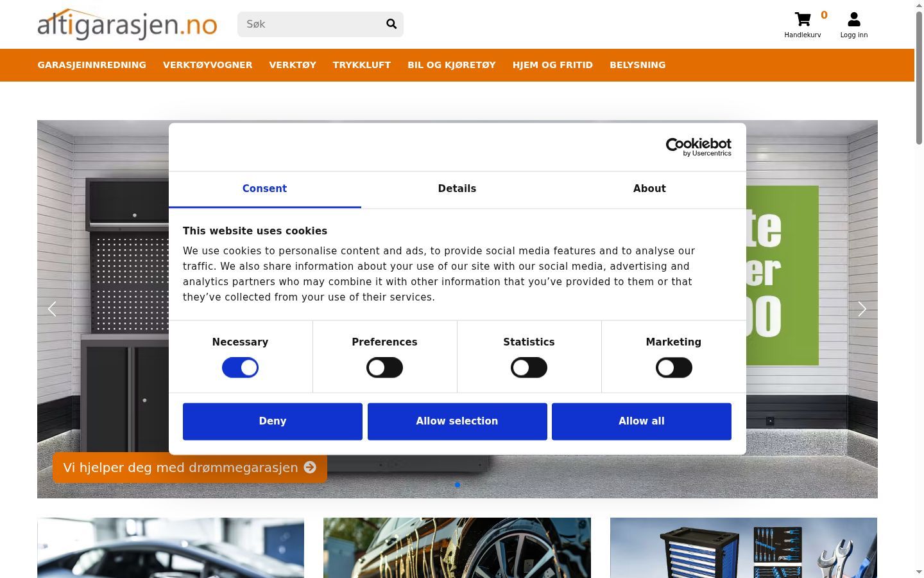The image size is (924, 578).
Task: Switch to the Details tab
Action: tap(457, 189)
